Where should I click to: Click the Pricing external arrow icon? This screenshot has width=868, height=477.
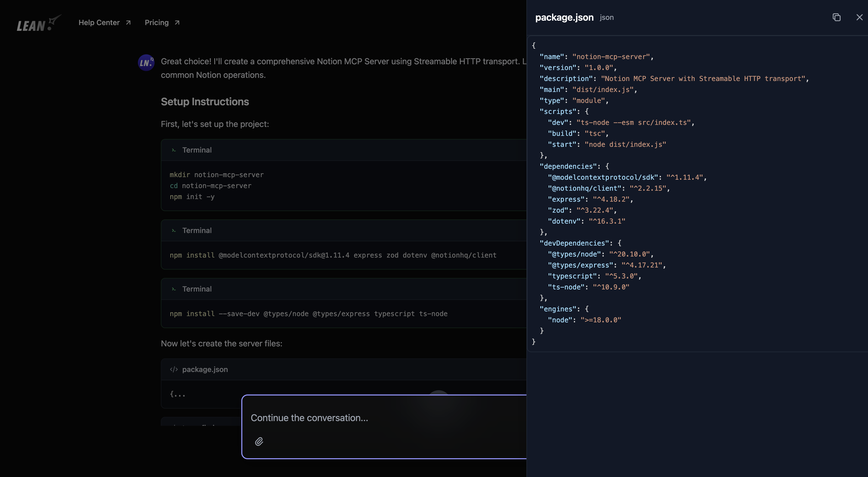177,22
